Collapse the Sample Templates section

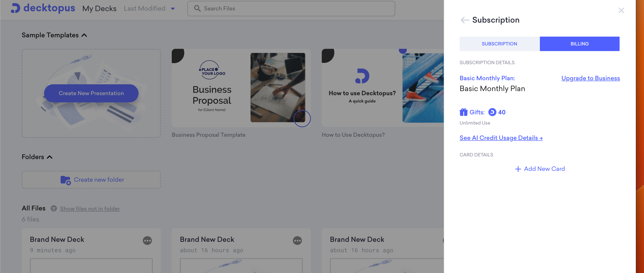click(84, 35)
